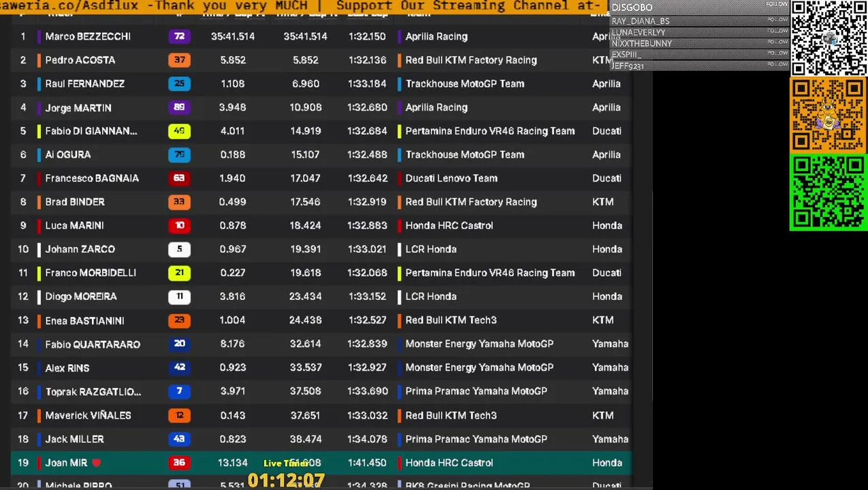Click rider name Diogo MOREIRA
Image resolution: width=868 pixels, height=490 pixels.
[81, 297]
